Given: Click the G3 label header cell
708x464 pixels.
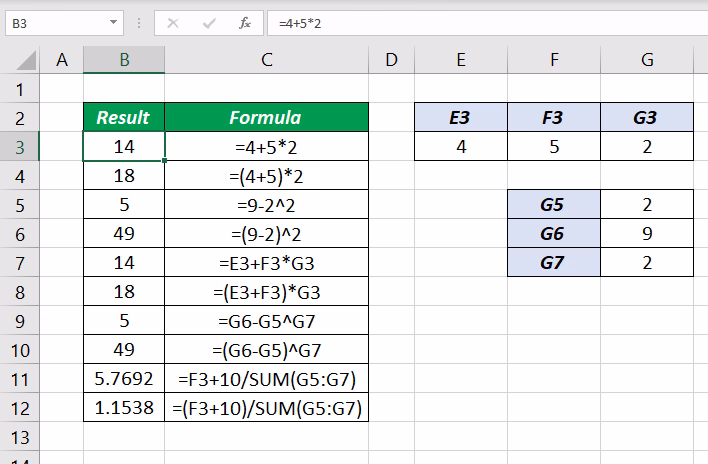Looking at the screenshot, I should [x=647, y=117].
